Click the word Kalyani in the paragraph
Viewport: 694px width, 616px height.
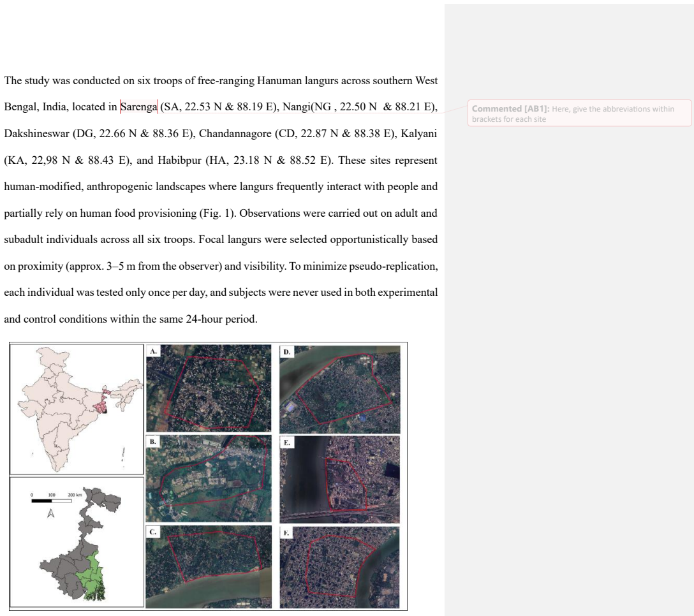[418, 134]
